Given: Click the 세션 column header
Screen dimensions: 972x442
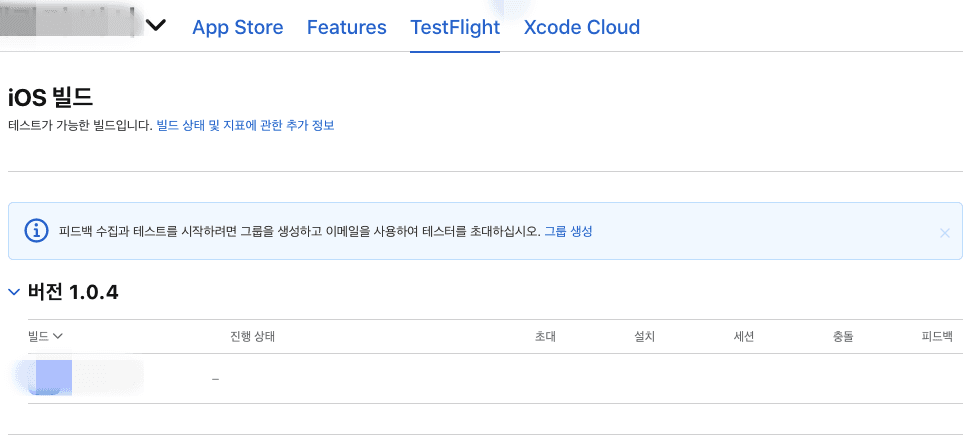Looking at the screenshot, I should point(744,337).
